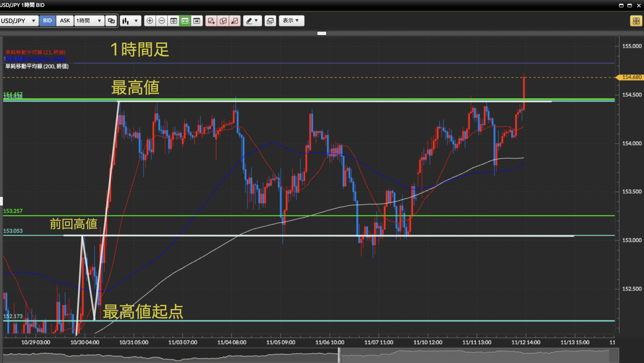Click the bottom overview navigator scroll handle
Image resolution: width=644 pixels, height=363 pixels.
click(339, 355)
